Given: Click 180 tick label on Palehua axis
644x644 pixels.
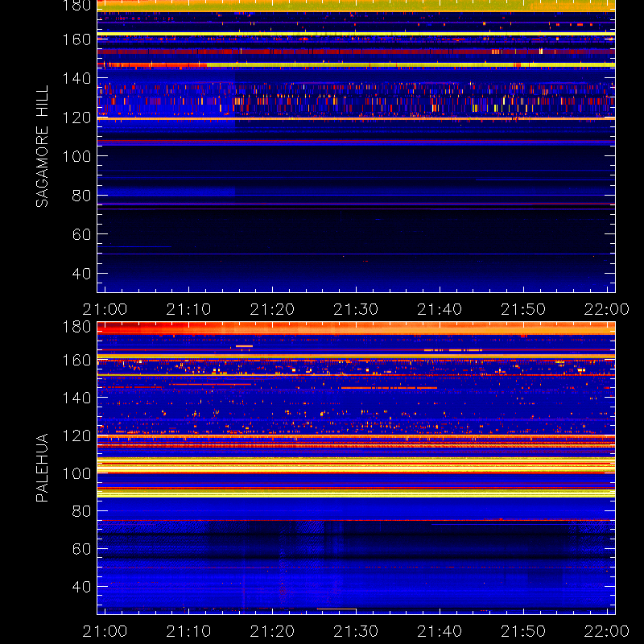Looking at the screenshot, I should pyautogui.click(x=76, y=328).
